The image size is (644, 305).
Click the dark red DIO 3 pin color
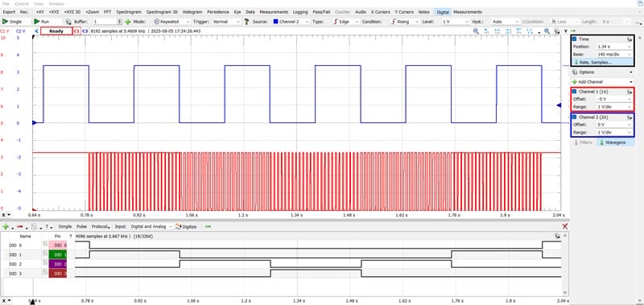coord(57,274)
